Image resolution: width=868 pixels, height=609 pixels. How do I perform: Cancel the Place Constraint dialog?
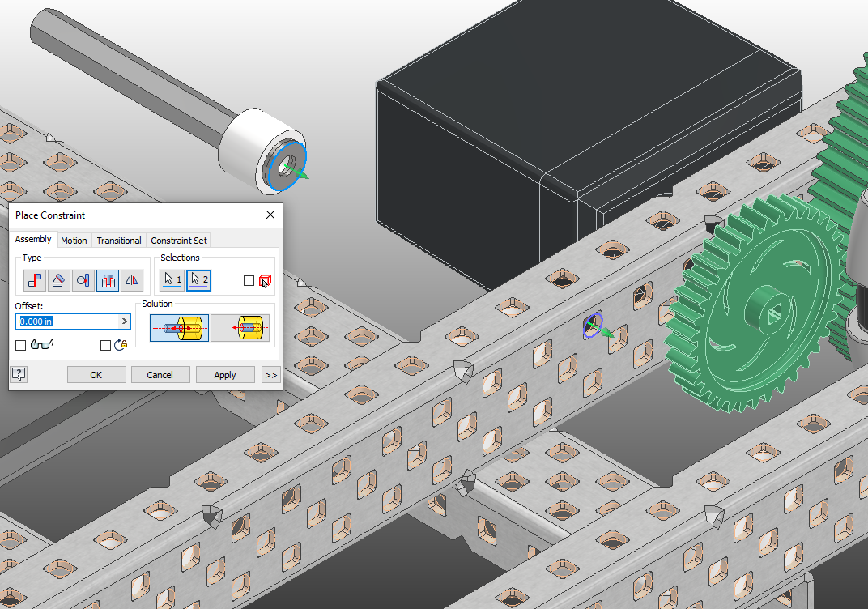pos(160,375)
